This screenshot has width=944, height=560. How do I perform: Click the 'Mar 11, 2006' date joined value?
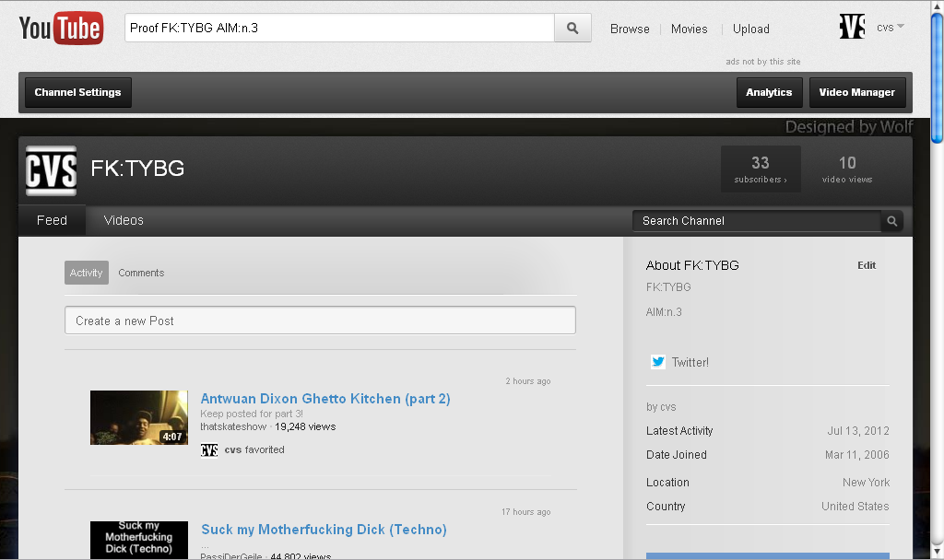point(856,455)
